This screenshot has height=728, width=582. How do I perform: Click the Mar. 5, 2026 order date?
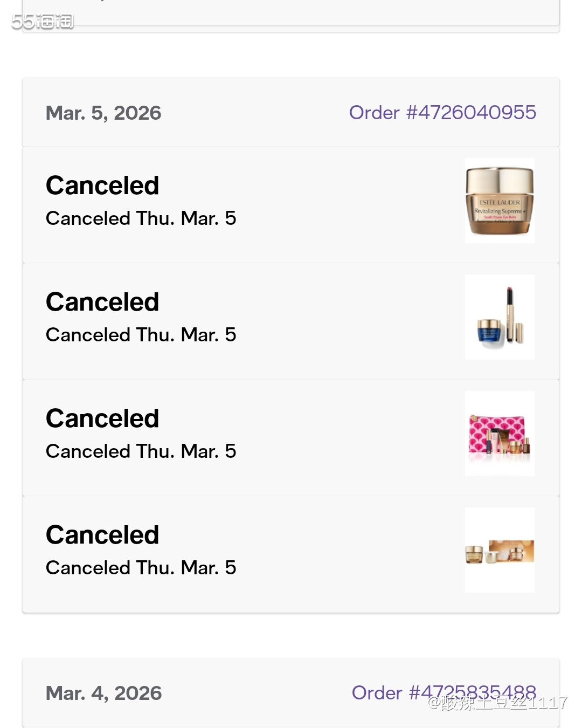(x=103, y=113)
